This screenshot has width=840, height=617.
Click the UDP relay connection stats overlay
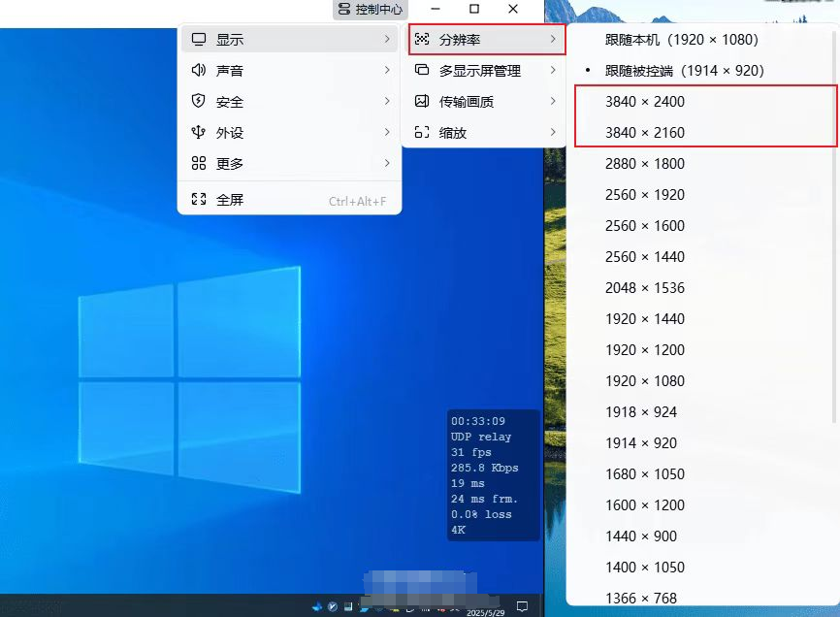click(x=494, y=475)
